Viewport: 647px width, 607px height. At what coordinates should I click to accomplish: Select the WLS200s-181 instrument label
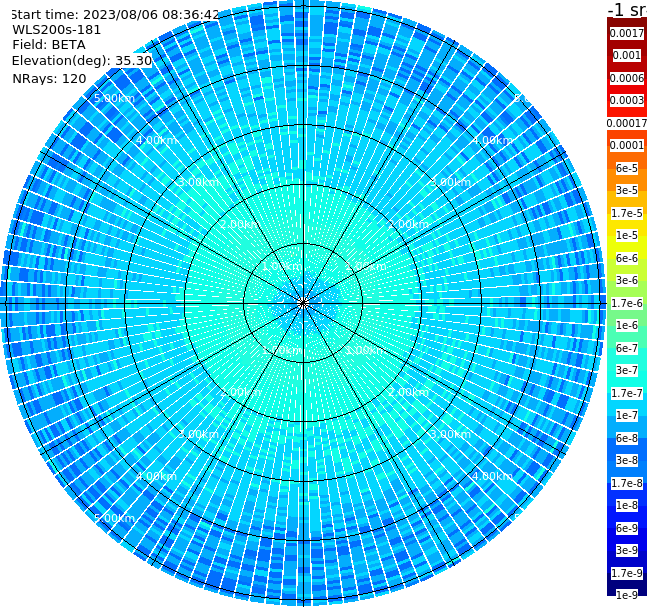pyautogui.click(x=57, y=30)
